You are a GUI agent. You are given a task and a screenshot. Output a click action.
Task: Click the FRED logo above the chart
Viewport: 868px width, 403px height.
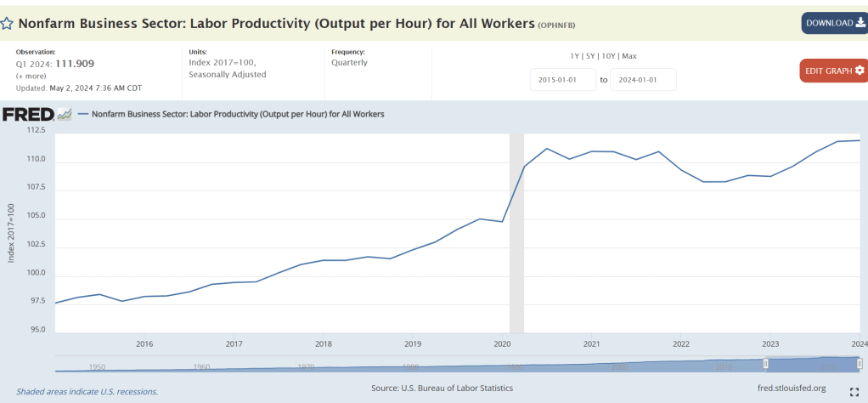pyautogui.click(x=28, y=114)
